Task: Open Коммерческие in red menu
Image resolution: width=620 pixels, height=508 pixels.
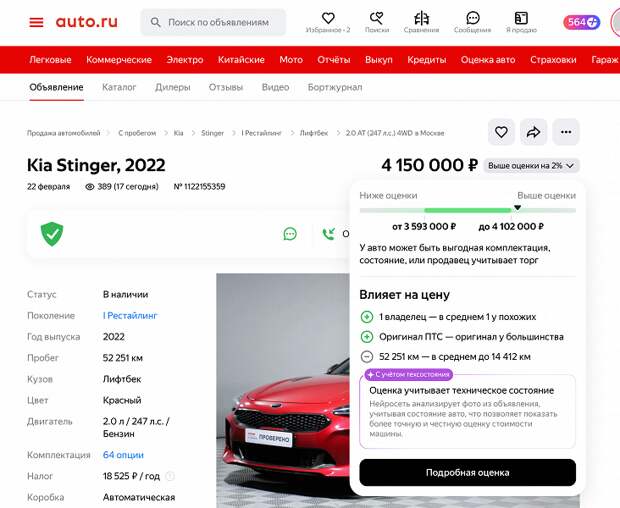Action: pyautogui.click(x=119, y=60)
